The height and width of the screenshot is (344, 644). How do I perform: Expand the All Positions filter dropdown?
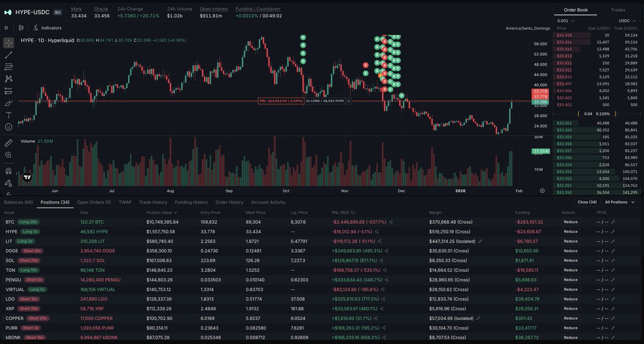point(619,202)
